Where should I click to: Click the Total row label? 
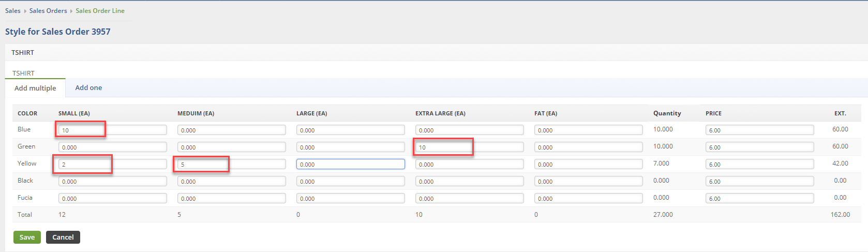pyautogui.click(x=25, y=214)
